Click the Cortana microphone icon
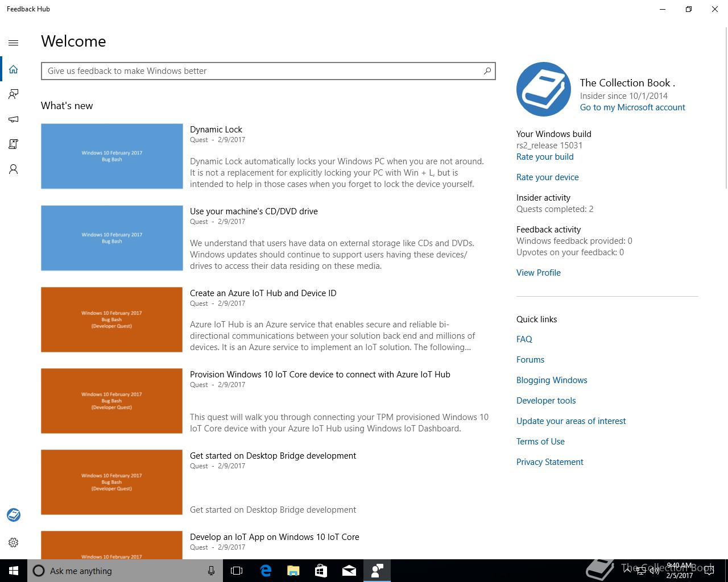 pos(211,571)
